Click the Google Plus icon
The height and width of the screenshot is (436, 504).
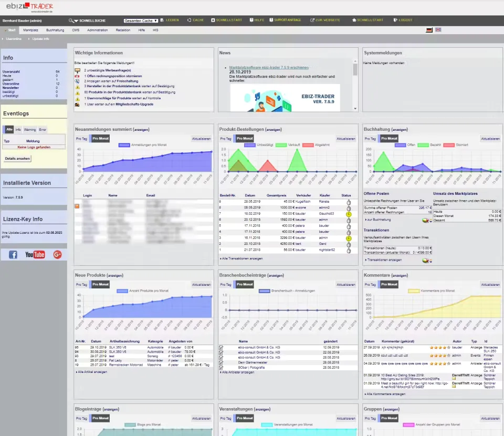(x=57, y=254)
